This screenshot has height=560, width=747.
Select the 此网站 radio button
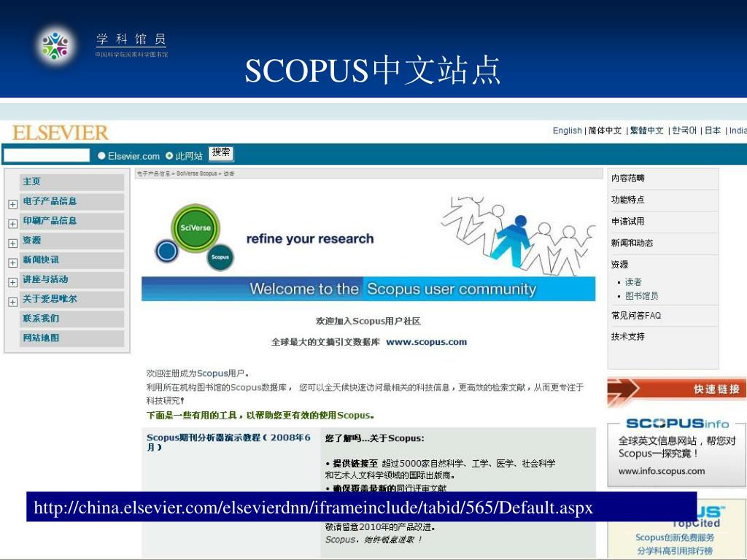point(169,156)
